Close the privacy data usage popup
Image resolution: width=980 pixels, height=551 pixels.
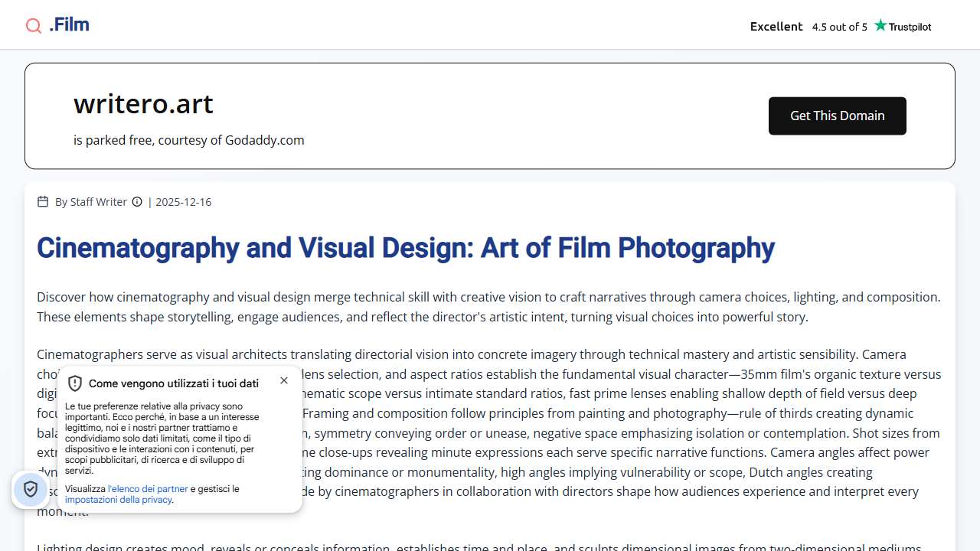coord(284,380)
